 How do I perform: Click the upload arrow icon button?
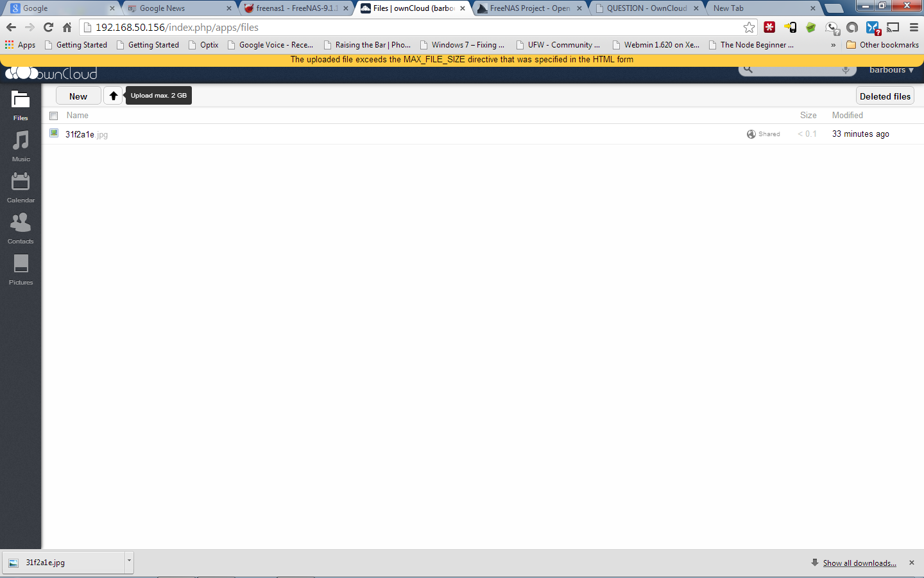[x=113, y=96]
